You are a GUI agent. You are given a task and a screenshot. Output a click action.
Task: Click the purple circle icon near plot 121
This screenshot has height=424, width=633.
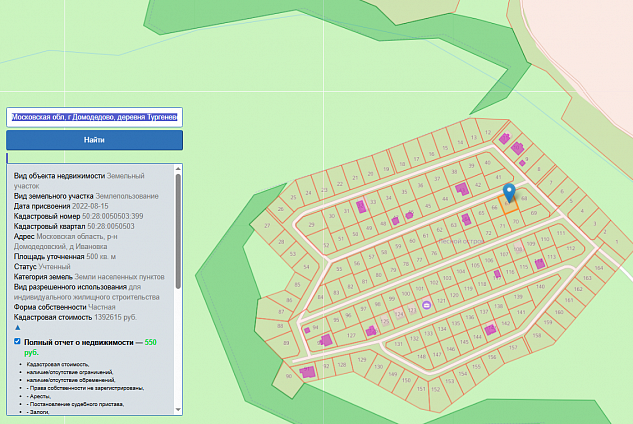427,305
